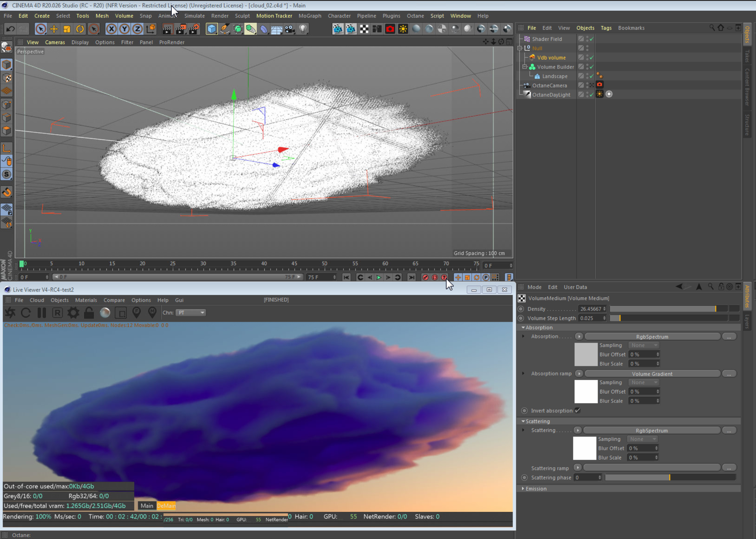756x539 pixels.
Task: Open the Materials menu in Live Viewer
Action: [86, 300]
